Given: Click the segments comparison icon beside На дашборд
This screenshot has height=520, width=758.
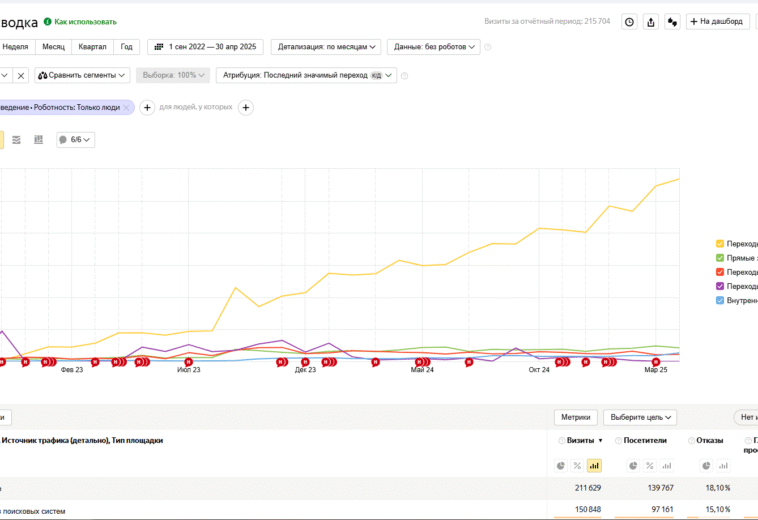Looking at the screenshot, I should pyautogui.click(x=672, y=22).
